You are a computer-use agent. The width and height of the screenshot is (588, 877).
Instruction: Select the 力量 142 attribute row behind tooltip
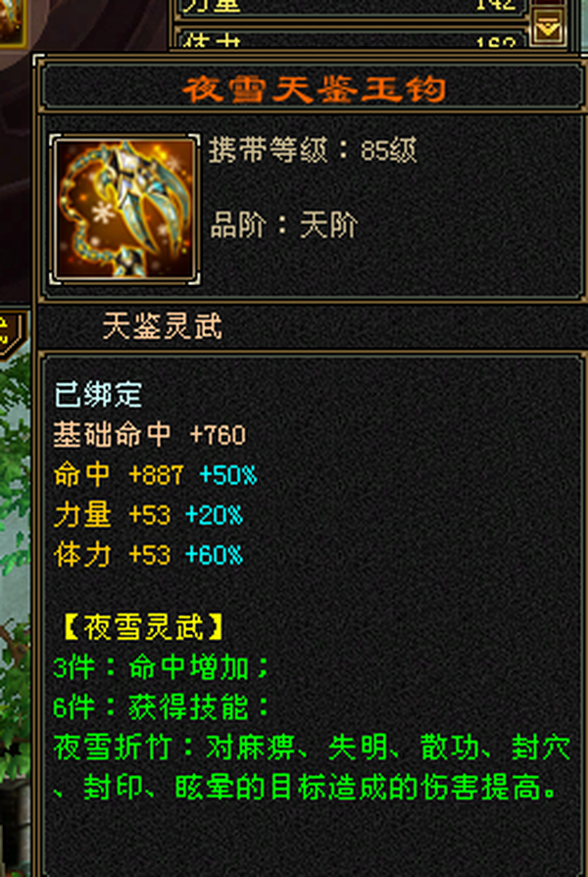coord(352,8)
